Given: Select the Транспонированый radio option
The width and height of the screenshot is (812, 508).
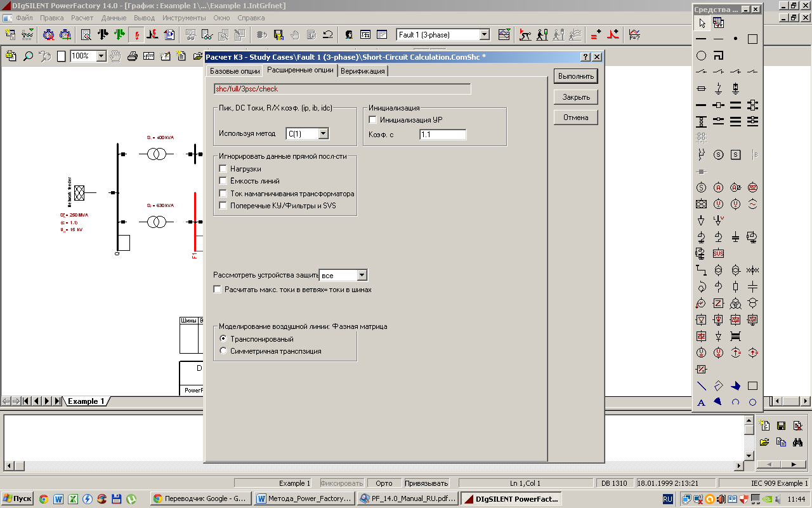Looking at the screenshot, I should tap(223, 339).
